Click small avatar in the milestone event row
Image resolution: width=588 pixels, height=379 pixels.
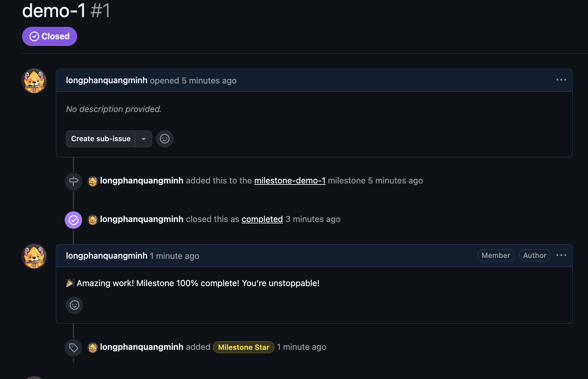point(93,181)
